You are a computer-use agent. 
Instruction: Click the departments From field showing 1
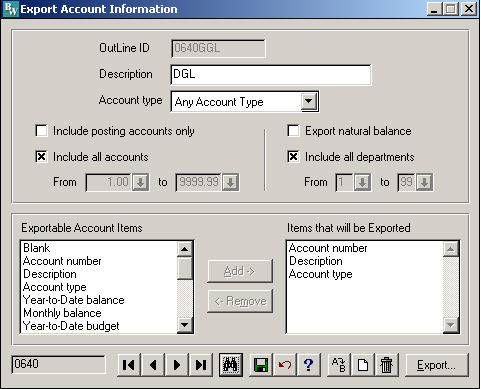(x=345, y=182)
